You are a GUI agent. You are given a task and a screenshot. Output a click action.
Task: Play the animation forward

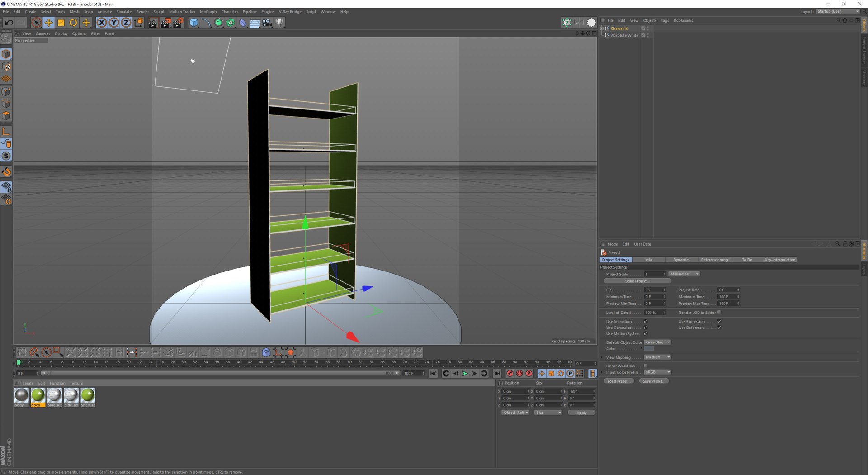(x=465, y=374)
